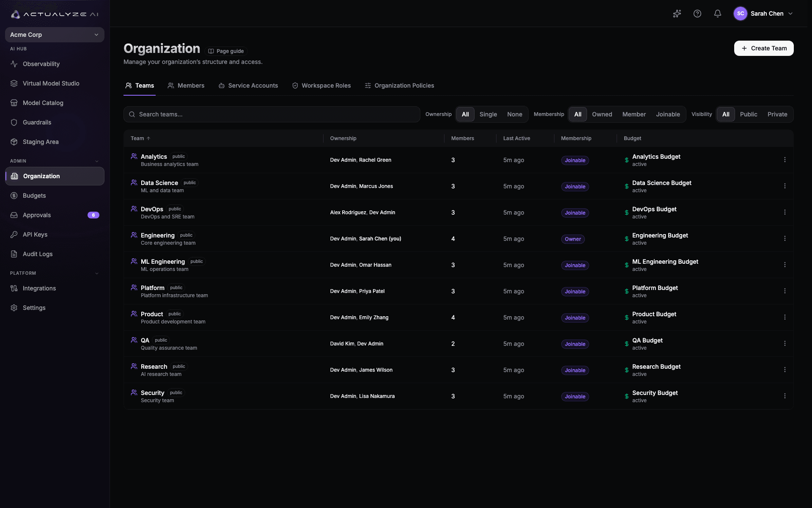This screenshot has width=812, height=508.
Task: Click the Analytics Budget dollar icon
Action: click(626, 160)
